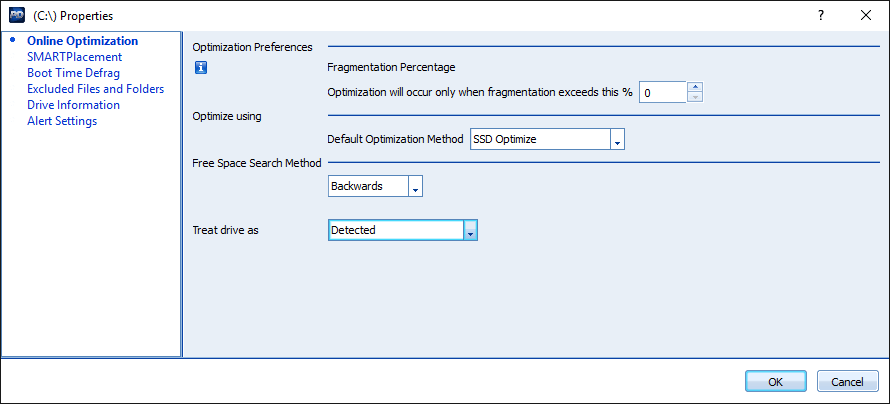The width and height of the screenshot is (890, 404).
Task: Click the app icon in the title bar
Action: [x=16, y=16]
